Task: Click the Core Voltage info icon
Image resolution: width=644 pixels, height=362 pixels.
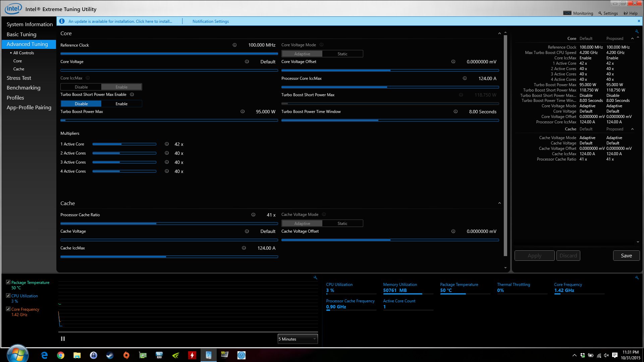Action: pos(247,62)
